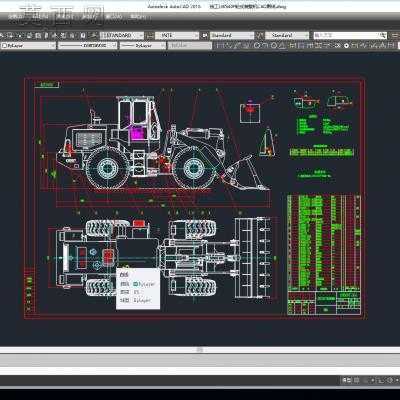The image size is (400, 400).
Task: Click the multileader style icon beside Standard
Action: point(260,35)
